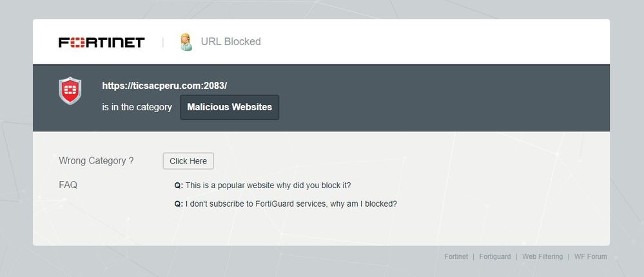
Task: Click the user avatar icon beside URL Blocked
Action: coord(186,42)
